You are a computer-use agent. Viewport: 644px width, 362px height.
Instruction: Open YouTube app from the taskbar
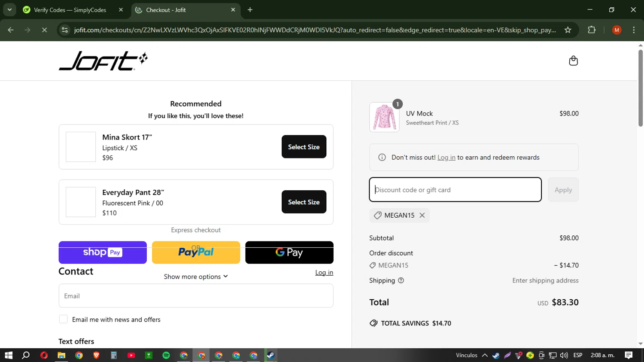click(x=131, y=355)
